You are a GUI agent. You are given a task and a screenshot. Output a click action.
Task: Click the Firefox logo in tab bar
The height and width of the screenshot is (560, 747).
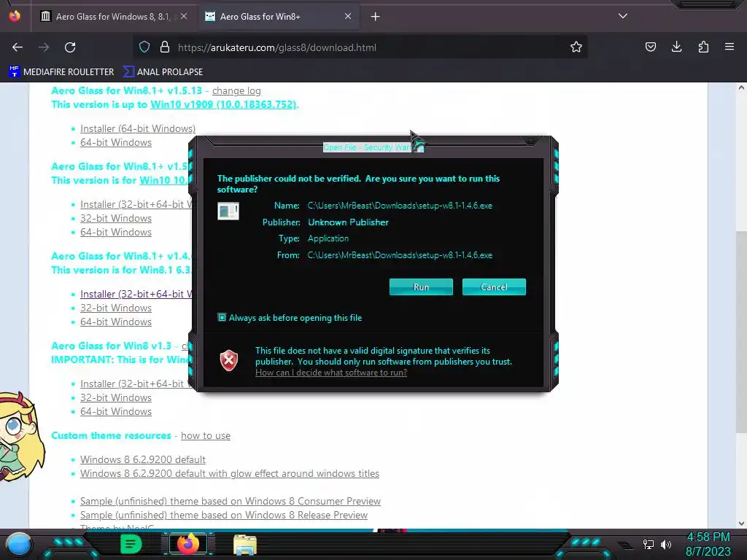click(x=15, y=16)
